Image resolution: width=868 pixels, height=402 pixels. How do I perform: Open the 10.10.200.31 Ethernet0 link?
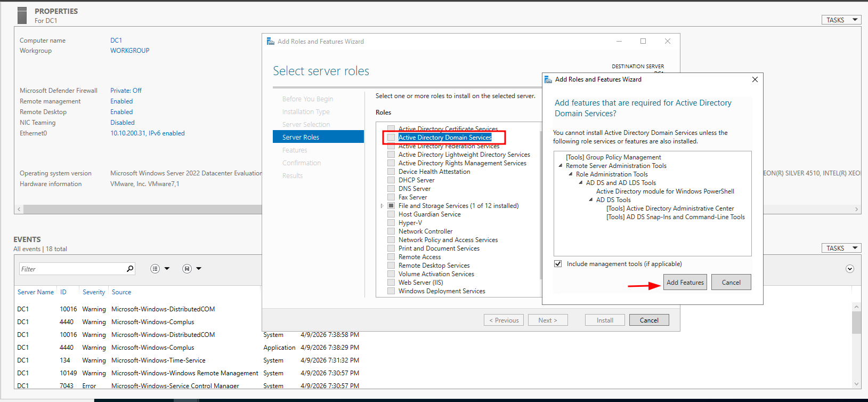click(148, 133)
